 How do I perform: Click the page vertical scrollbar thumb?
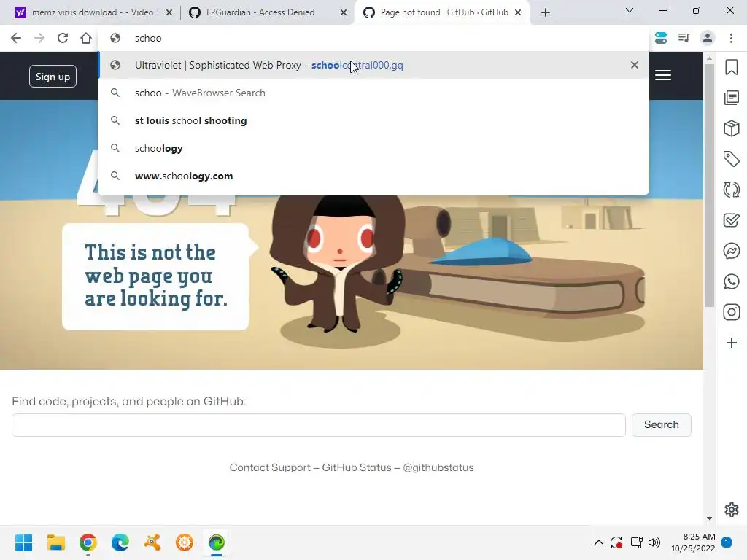point(709,186)
